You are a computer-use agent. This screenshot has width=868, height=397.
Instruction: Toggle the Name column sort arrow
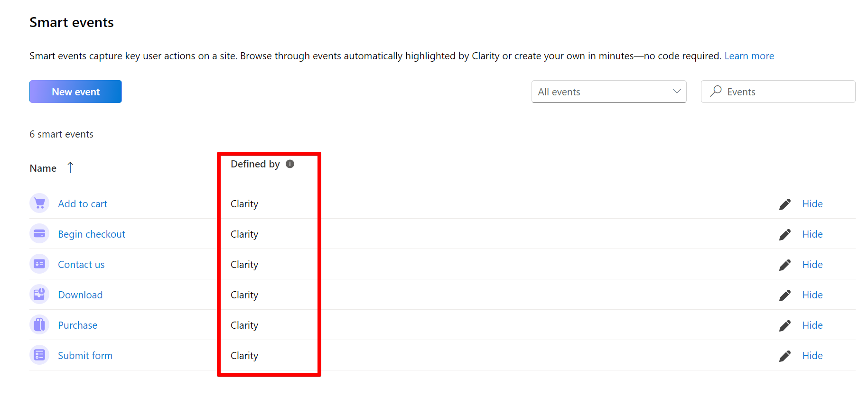(x=70, y=167)
